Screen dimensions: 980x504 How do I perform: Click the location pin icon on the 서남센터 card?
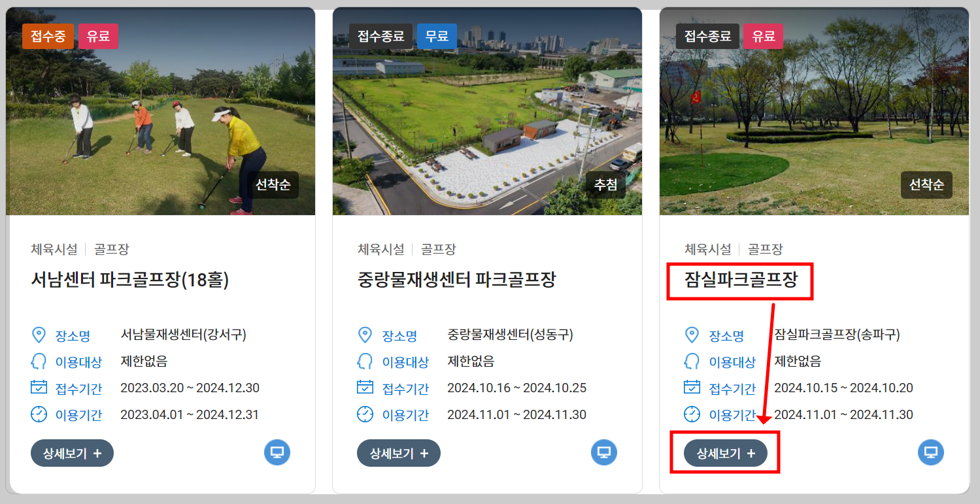click(39, 335)
